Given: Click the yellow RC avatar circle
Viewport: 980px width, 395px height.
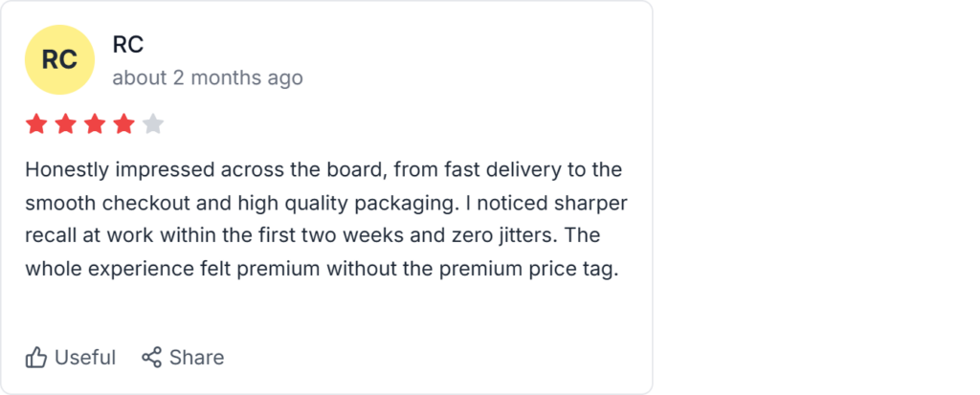Looking at the screenshot, I should click(x=59, y=59).
